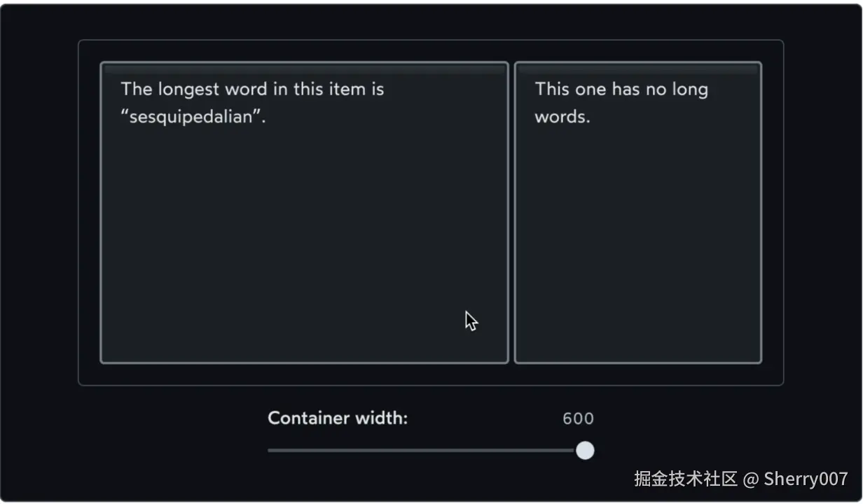Click the outer container surrounding both cards
The image size is (863, 504).
[431, 374]
